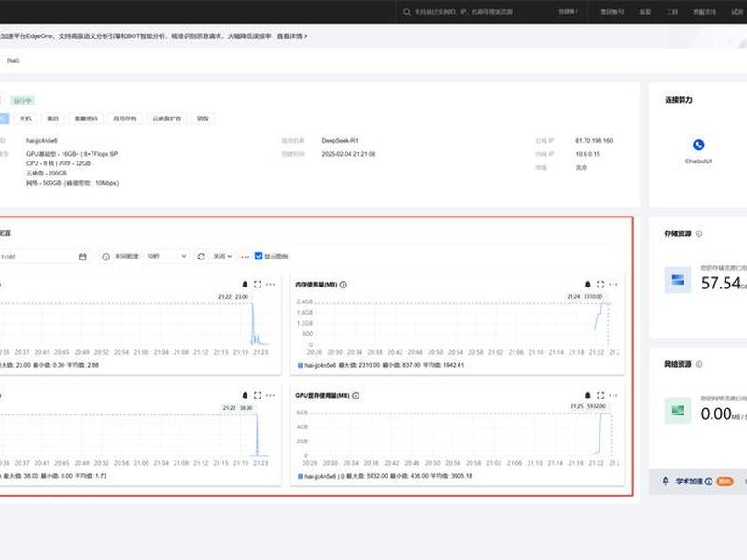Click the 重启 button
Screen dimensions: 747x560
point(52,119)
